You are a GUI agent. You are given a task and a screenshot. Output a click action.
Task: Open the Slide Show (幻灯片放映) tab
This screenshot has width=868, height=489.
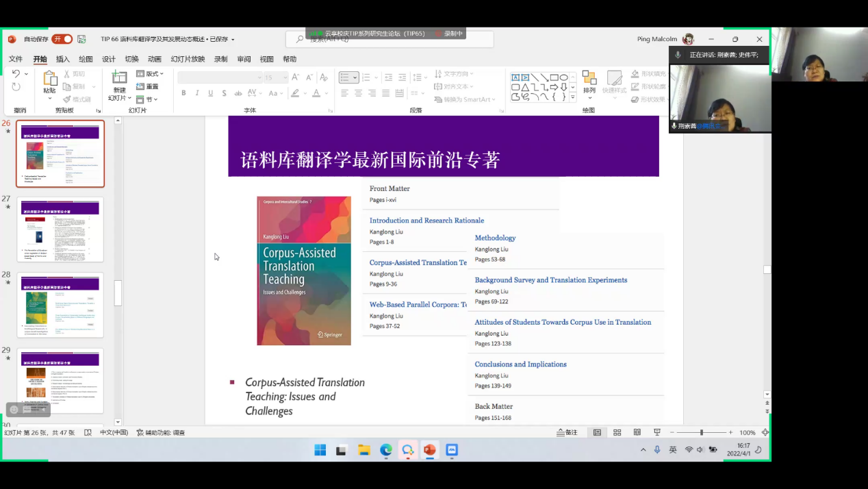[188, 59]
